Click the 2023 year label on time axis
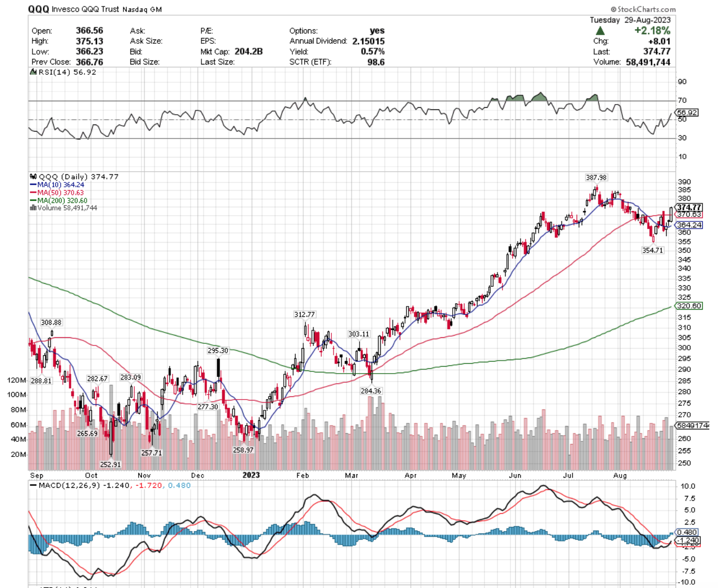The image size is (718, 588). pyautogui.click(x=251, y=475)
